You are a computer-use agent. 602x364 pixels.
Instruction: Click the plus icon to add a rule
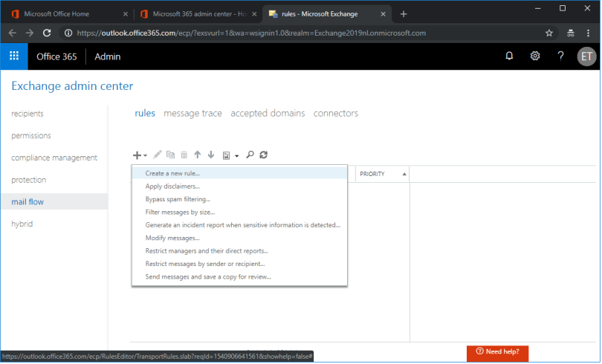click(137, 155)
